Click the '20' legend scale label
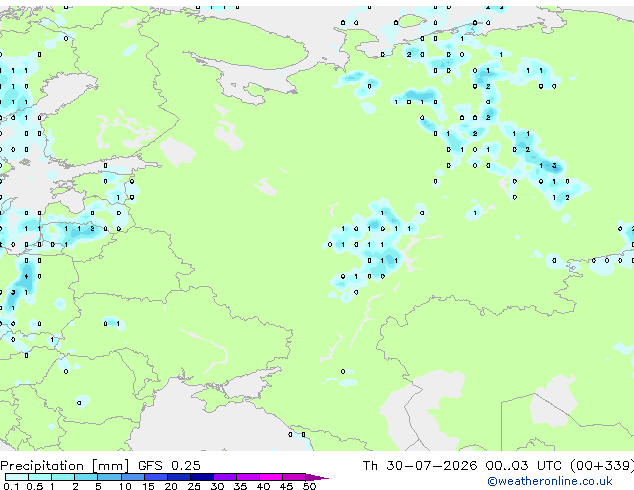This screenshot has height=490, width=634. [x=171, y=486]
